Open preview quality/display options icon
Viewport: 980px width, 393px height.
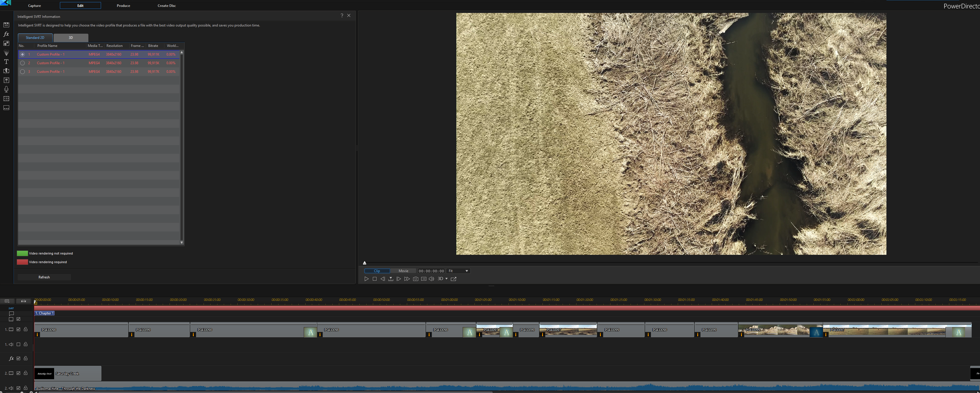click(423, 279)
